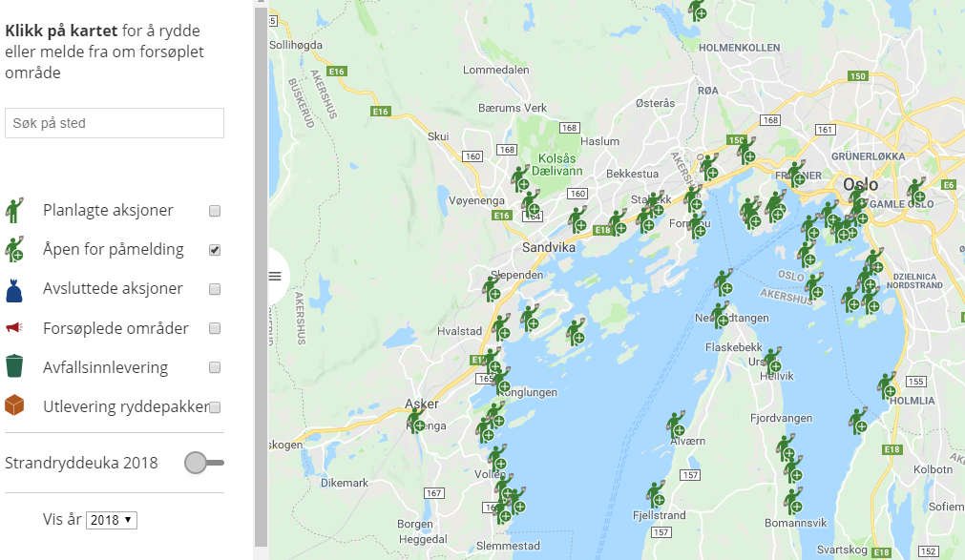The width and height of the screenshot is (965, 560).
Task: Click the GRÜNERLØKKA district label
Action: point(869,156)
